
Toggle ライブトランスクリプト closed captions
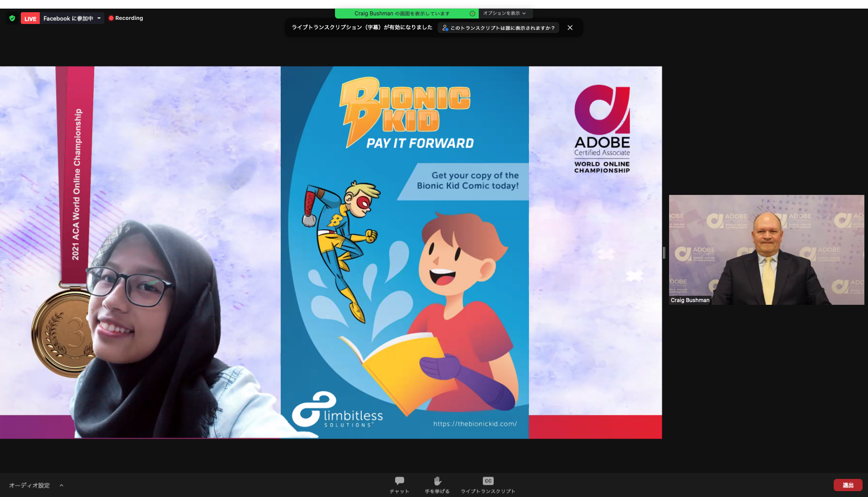[x=488, y=485]
